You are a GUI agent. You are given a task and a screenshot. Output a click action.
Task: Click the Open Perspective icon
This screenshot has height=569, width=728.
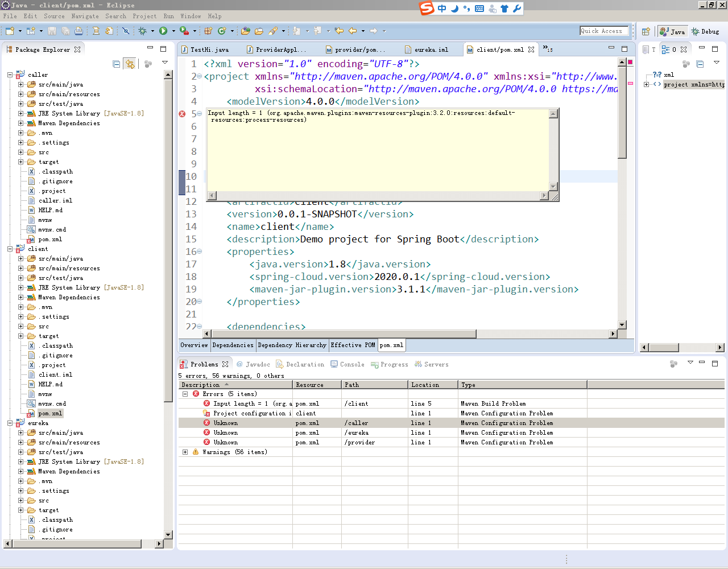point(646,31)
